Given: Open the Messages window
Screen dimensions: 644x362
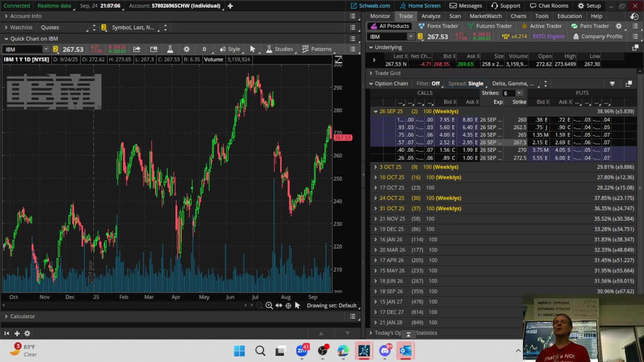Looking at the screenshot, I should coord(466,6).
